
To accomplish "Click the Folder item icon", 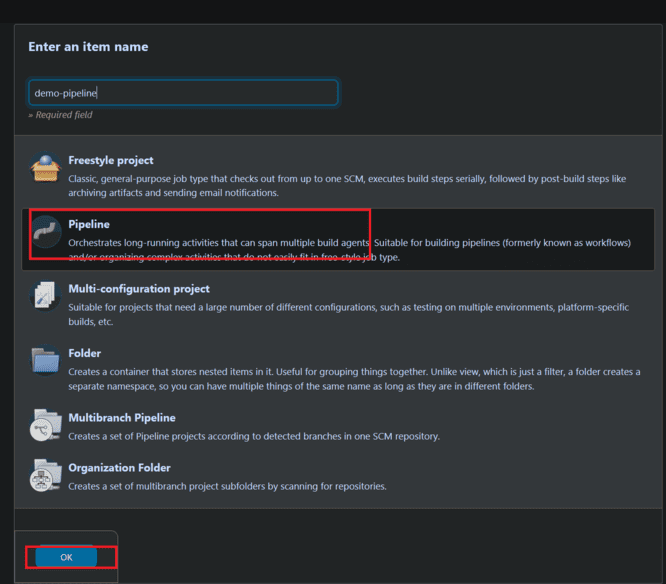I will click(45, 361).
